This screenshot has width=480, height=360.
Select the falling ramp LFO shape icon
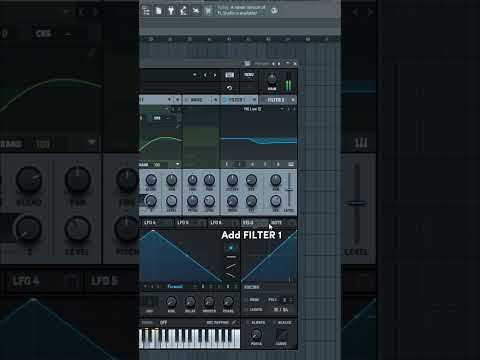pyautogui.click(x=231, y=275)
